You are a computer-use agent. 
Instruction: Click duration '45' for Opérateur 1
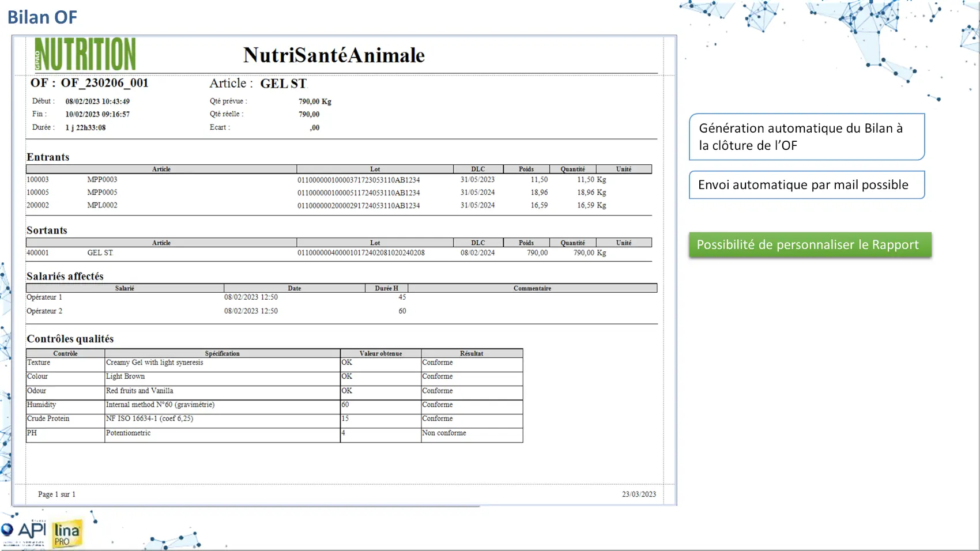(x=402, y=297)
